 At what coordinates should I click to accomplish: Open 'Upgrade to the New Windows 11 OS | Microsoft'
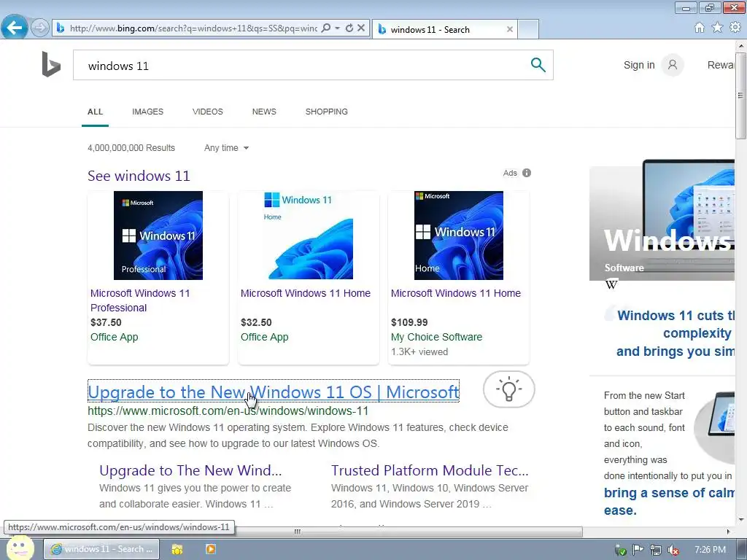[x=274, y=392]
